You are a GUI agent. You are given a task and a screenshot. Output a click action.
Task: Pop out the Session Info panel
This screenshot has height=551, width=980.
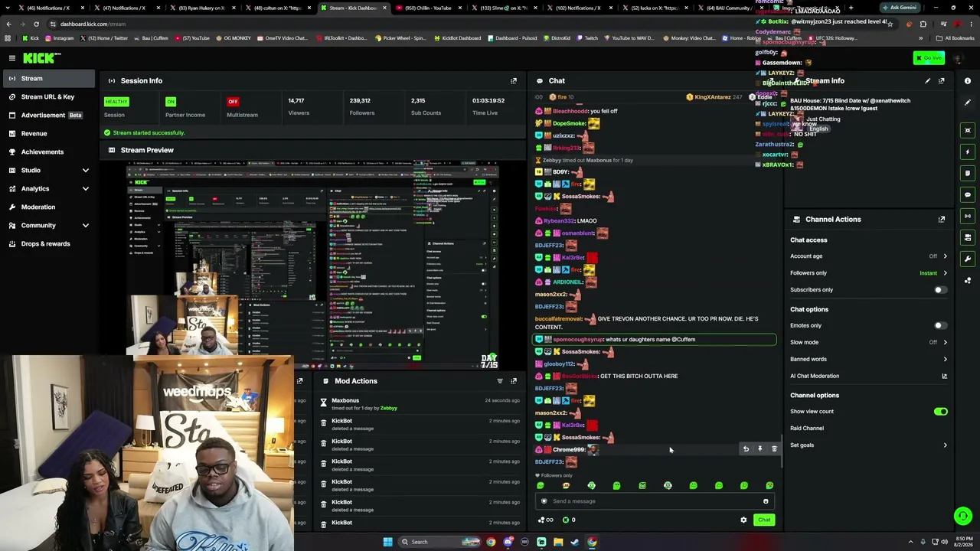514,80
